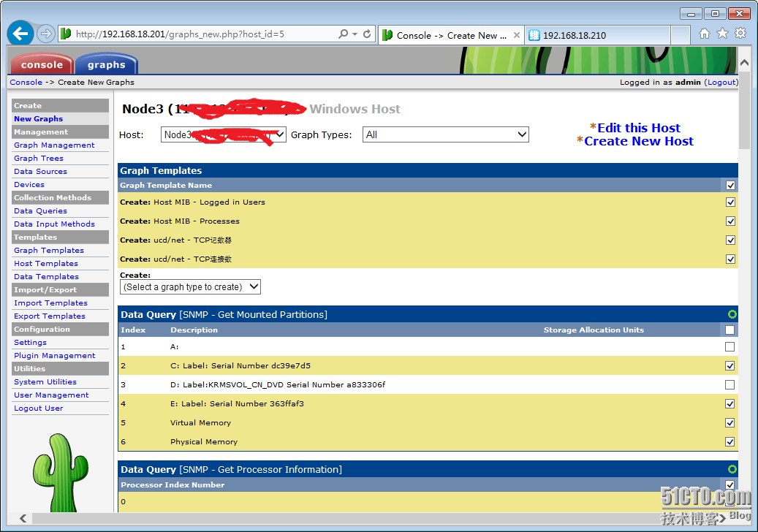Open Host Templates in sidebar
The image size is (758, 532).
click(x=46, y=263)
